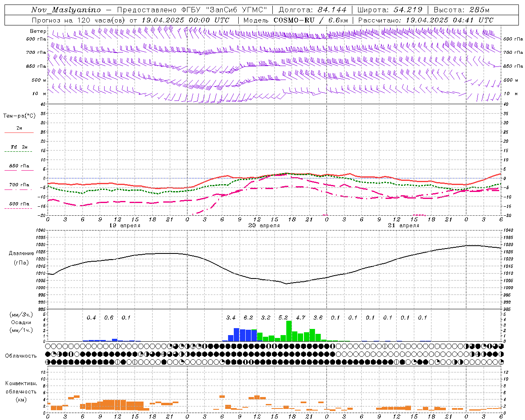525x420 pixels.
Task: Click the 3-hour precipitation value '3.4'
Action: point(231,318)
